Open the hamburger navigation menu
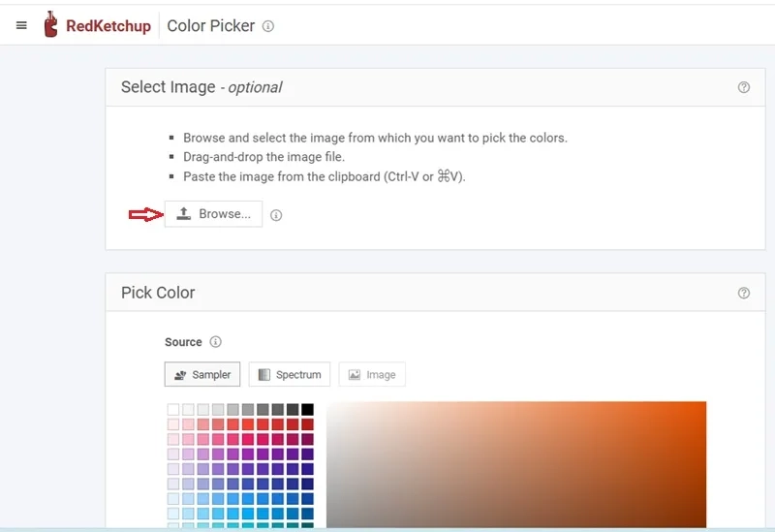 21,26
